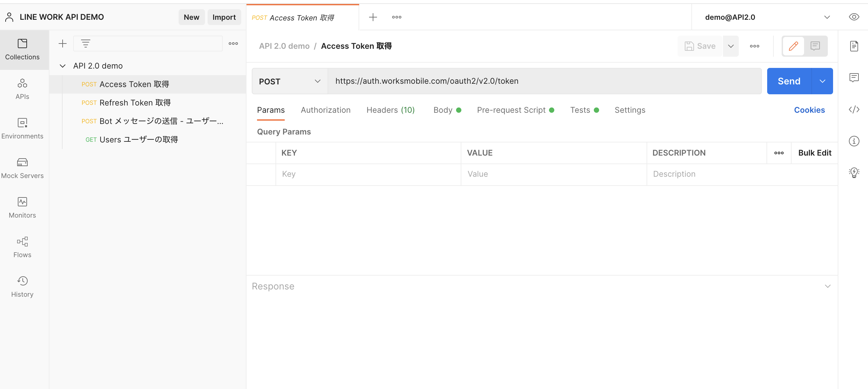Toggle the environment quick look eye
The image size is (868, 389).
coord(854,17)
